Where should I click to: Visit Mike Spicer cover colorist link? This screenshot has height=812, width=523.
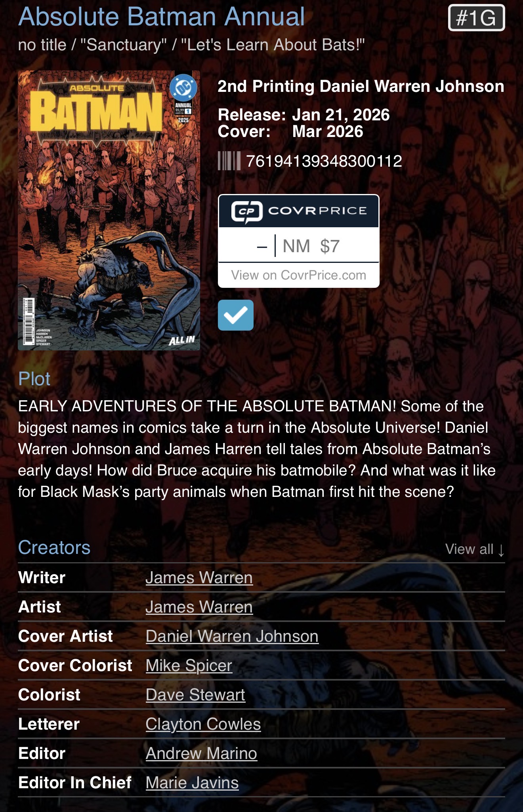189,666
